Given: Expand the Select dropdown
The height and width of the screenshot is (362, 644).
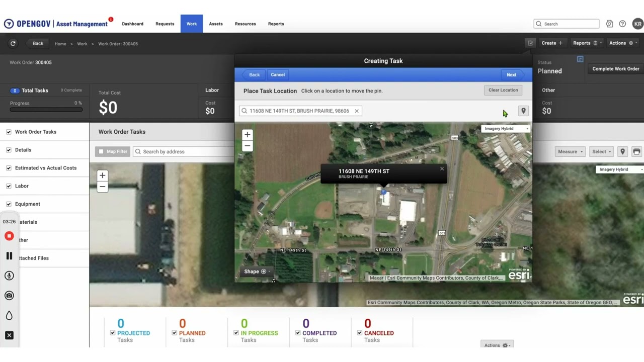Looking at the screenshot, I should click(x=602, y=152).
